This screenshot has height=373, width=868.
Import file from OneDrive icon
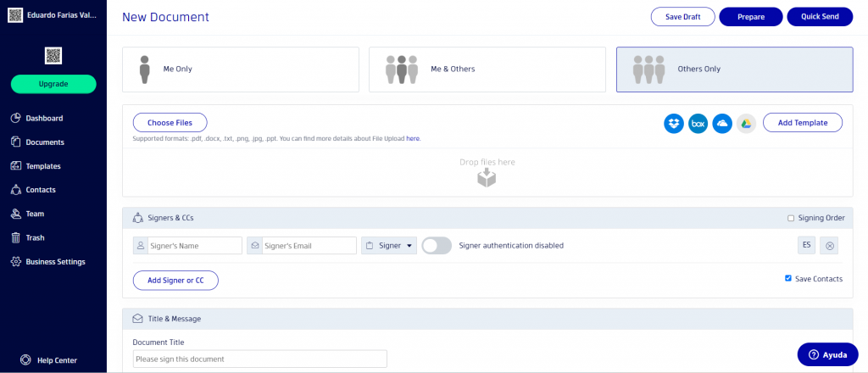(x=722, y=123)
